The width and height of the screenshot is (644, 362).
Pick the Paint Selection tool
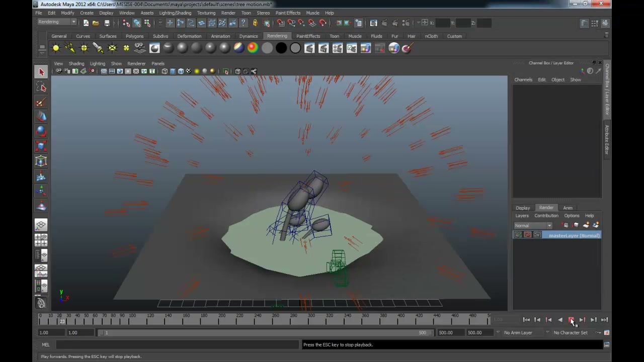point(41,102)
